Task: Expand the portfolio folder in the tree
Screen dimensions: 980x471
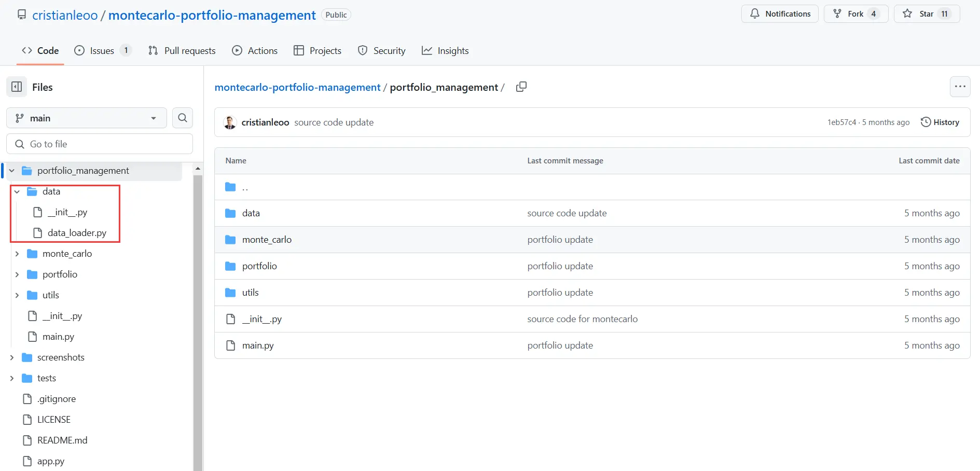Action: pyautogui.click(x=17, y=274)
